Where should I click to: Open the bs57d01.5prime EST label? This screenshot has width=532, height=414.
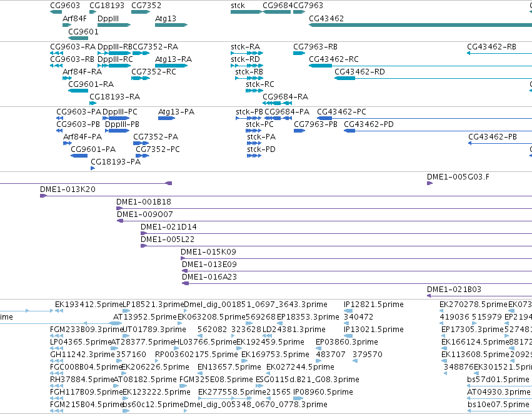[x=498, y=380]
